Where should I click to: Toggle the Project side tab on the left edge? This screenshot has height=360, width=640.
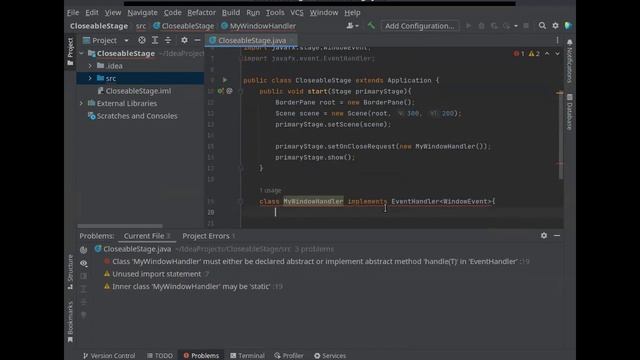(x=70, y=51)
